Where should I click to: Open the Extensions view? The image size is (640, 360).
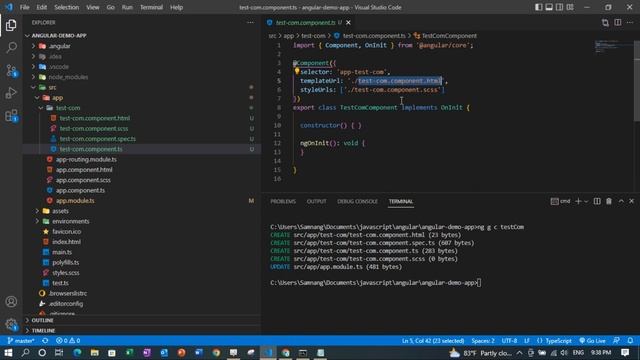click(11, 116)
